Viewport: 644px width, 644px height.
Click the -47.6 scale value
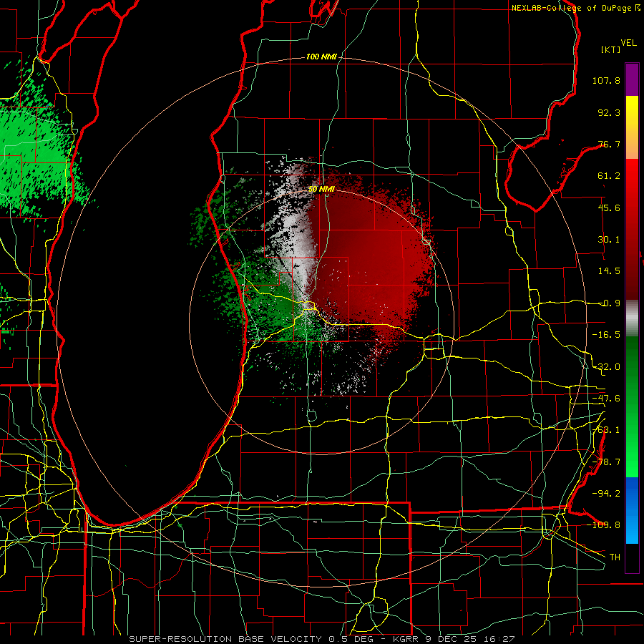(606, 399)
